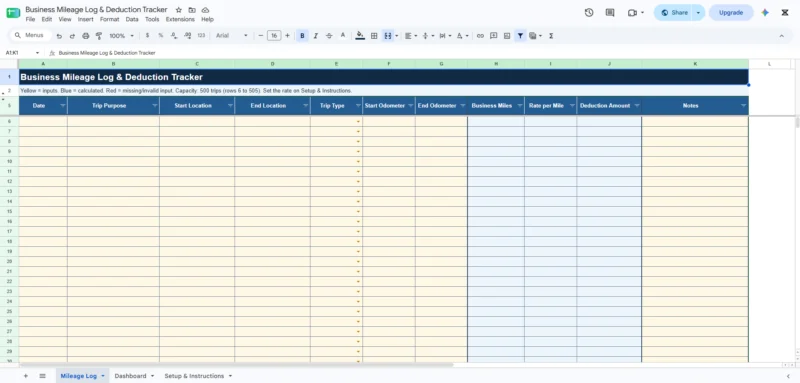Expand Share options arrow

pyautogui.click(x=698, y=13)
